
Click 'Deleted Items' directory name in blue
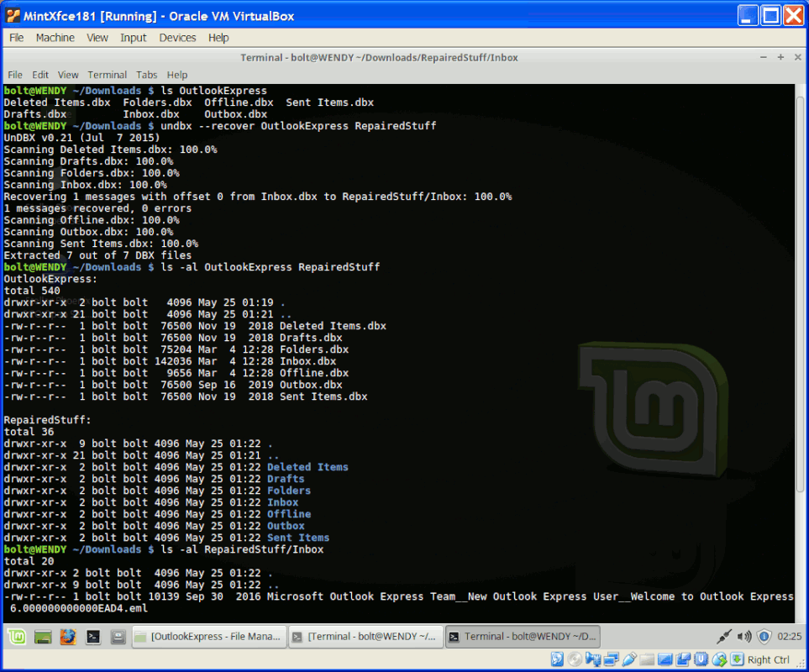click(307, 467)
